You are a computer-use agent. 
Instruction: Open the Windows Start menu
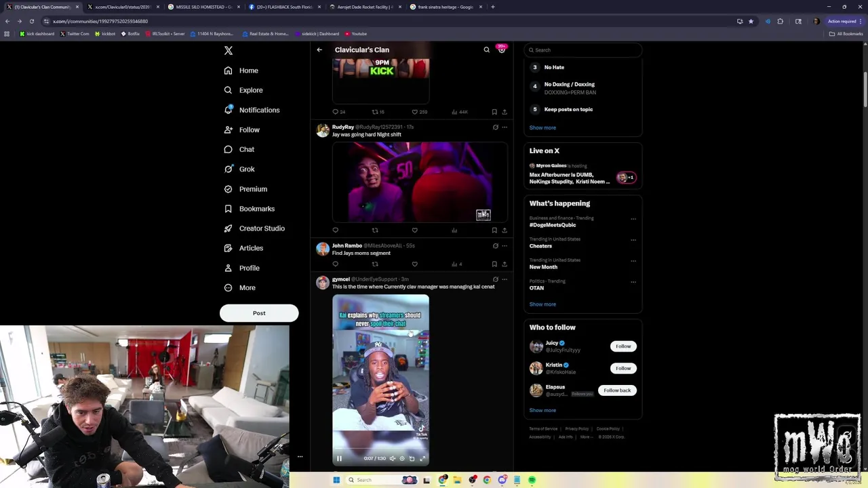pos(336,480)
